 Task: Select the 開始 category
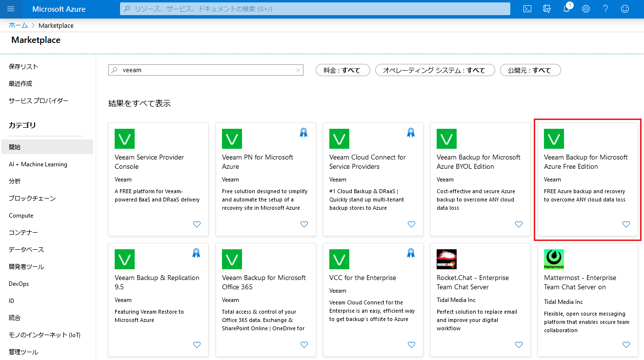point(47,147)
